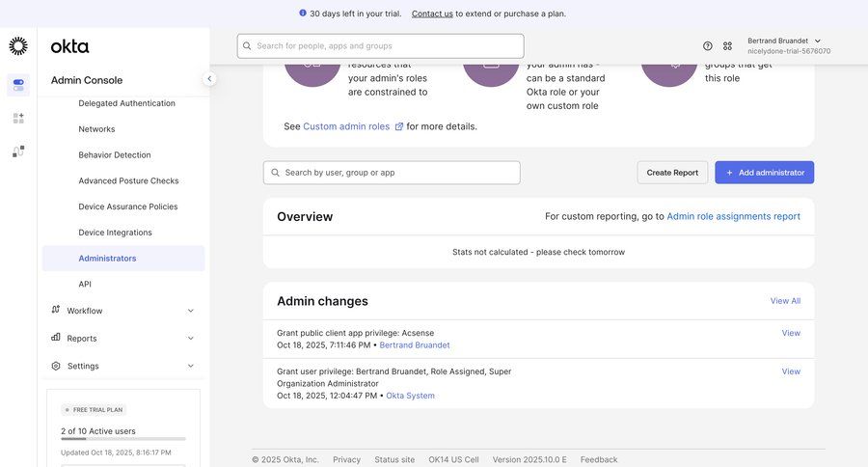868x467 pixels.
Task: Open Device Assurance Policies in the sidebar
Action: [x=128, y=206]
